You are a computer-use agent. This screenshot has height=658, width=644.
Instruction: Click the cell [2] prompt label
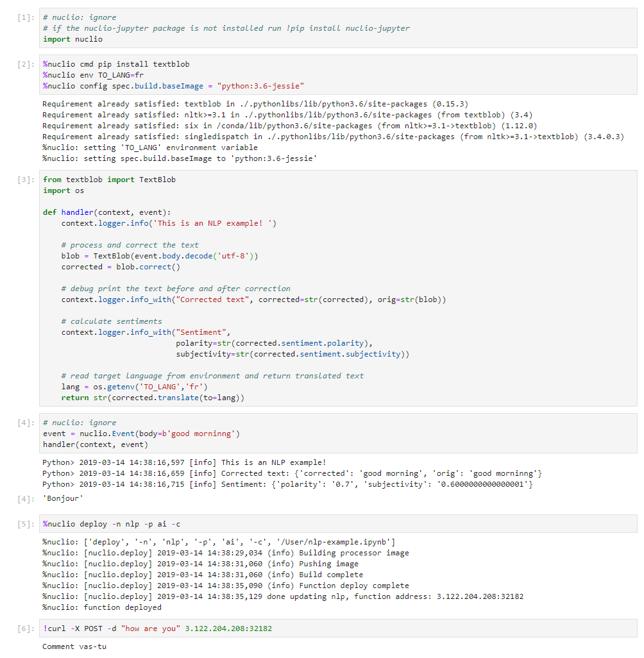pos(26,64)
